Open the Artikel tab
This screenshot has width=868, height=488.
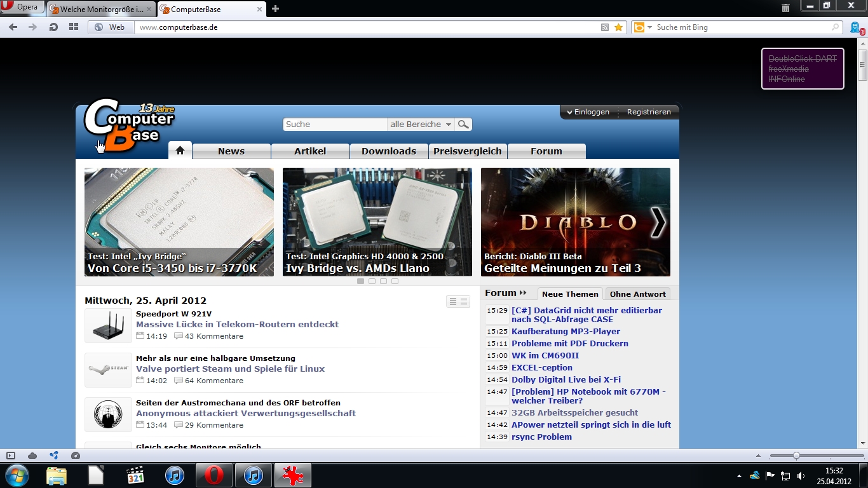click(310, 151)
